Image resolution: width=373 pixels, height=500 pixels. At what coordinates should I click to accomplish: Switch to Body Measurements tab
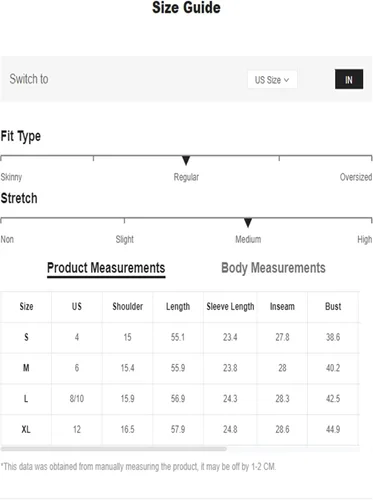273,268
